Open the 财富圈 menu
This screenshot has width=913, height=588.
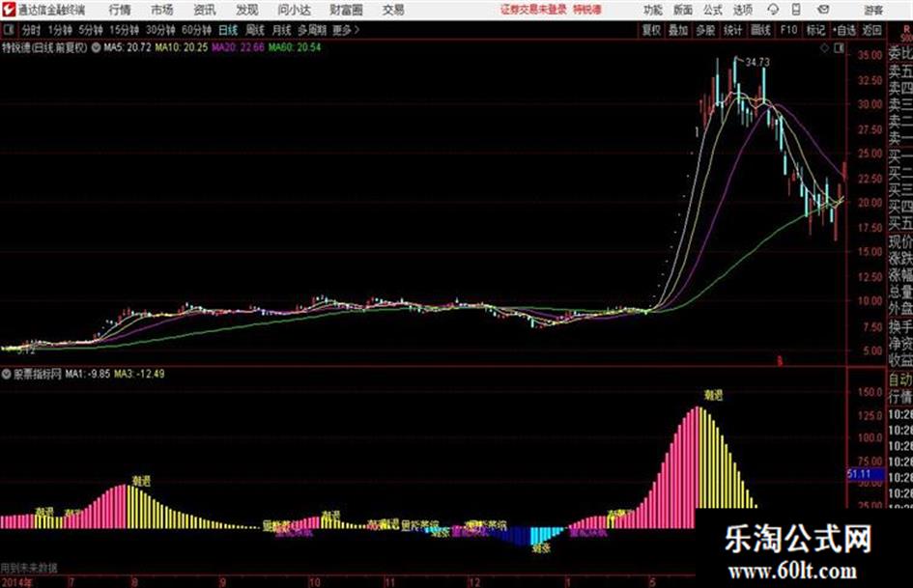346,10
